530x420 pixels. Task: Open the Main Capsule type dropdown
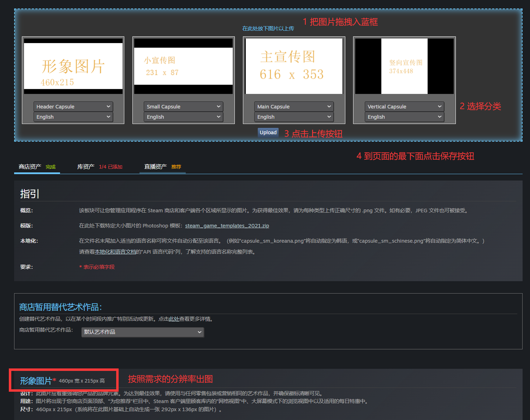pyautogui.click(x=294, y=107)
